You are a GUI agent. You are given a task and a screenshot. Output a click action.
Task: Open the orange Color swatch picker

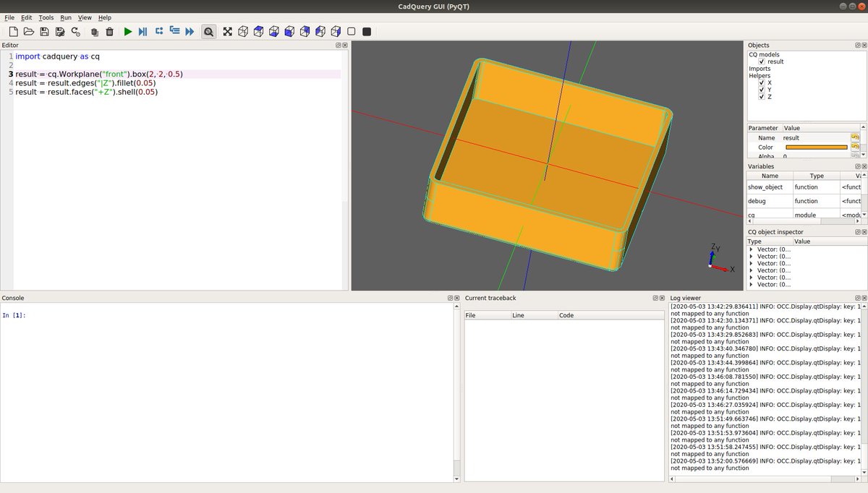[x=816, y=147]
